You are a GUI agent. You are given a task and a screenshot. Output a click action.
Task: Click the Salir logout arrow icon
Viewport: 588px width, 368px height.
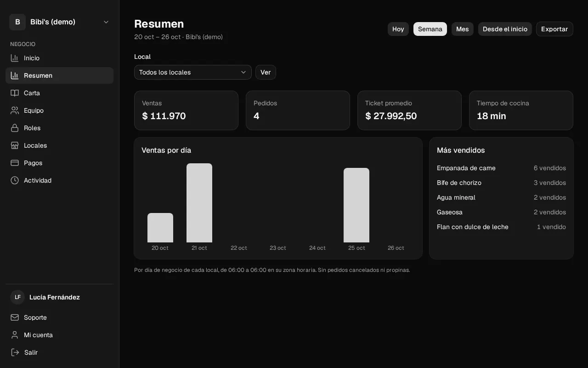pos(15,352)
